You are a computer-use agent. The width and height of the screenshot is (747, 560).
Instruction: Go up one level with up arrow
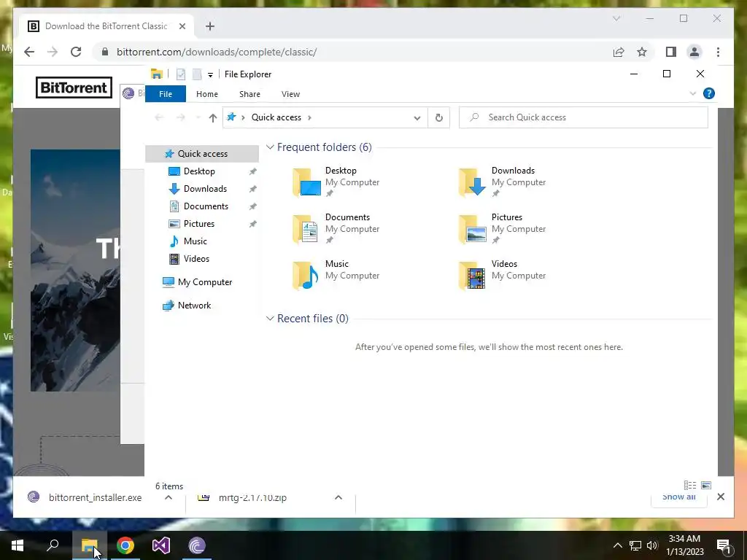212,117
